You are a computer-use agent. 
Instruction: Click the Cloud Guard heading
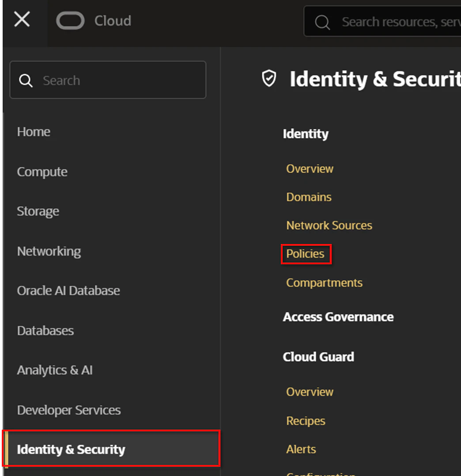click(318, 357)
